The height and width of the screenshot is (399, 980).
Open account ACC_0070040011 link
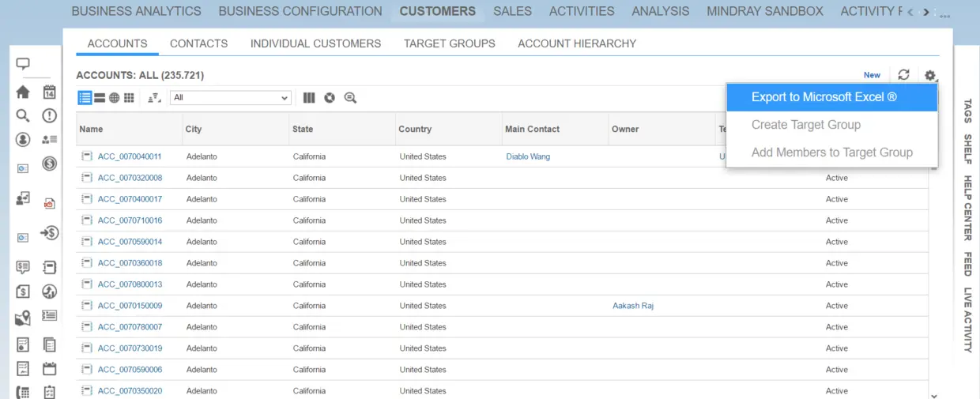pyautogui.click(x=130, y=156)
